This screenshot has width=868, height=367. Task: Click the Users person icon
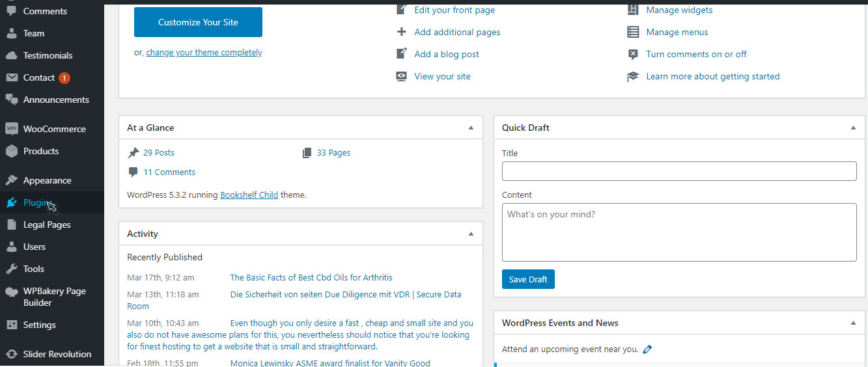coord(12,247)
